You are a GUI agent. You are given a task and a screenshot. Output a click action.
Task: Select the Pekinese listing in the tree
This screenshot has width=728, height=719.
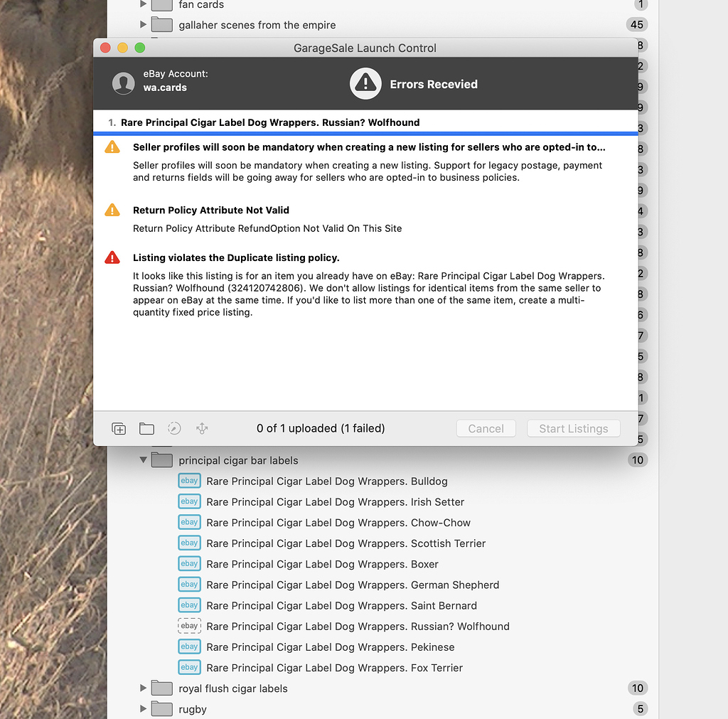pos(330,647)
